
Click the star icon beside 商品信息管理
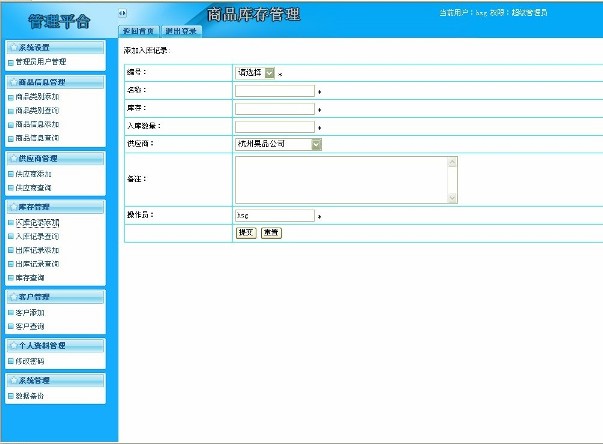coord(14,82)
